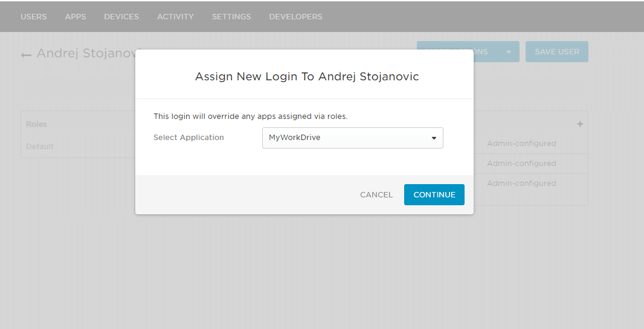This screenshot has height=329, width=644.
Task: Expand the arrow next to More Actions
Action: coord(509,52)
